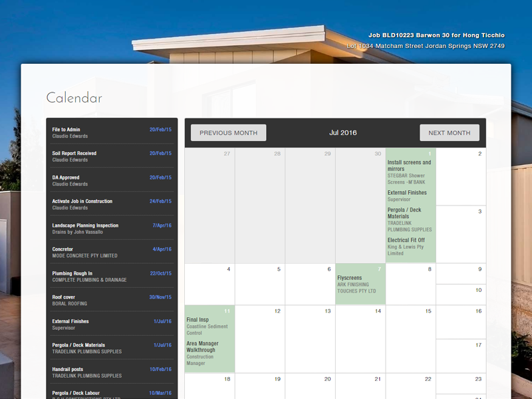532x399 pixels.
Task: Select Activate Job in Construction item
Action: click(112, 204)
